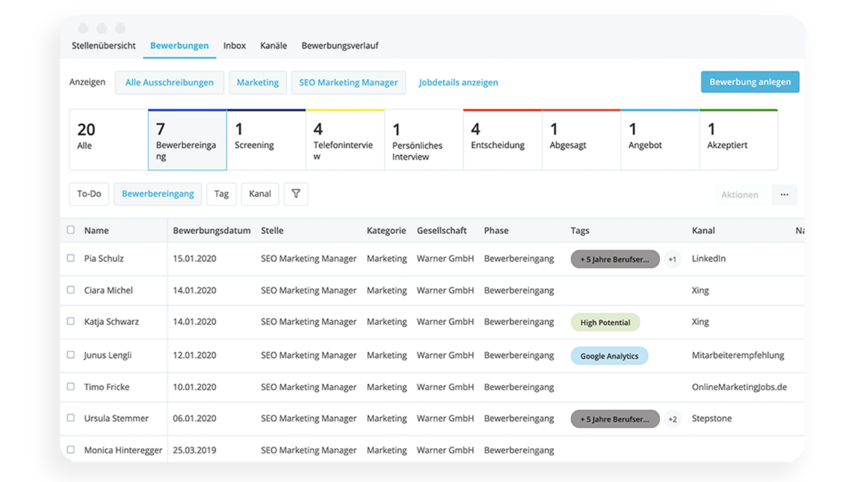Viewport: 868px width, 482px height.
Task: Tick the checkbox next to Pia Schulz
Action: click(x=71, y=258)
